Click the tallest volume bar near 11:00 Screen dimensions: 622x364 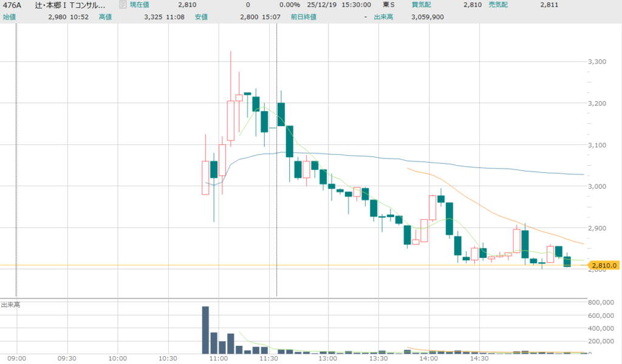tap(205, 329)
